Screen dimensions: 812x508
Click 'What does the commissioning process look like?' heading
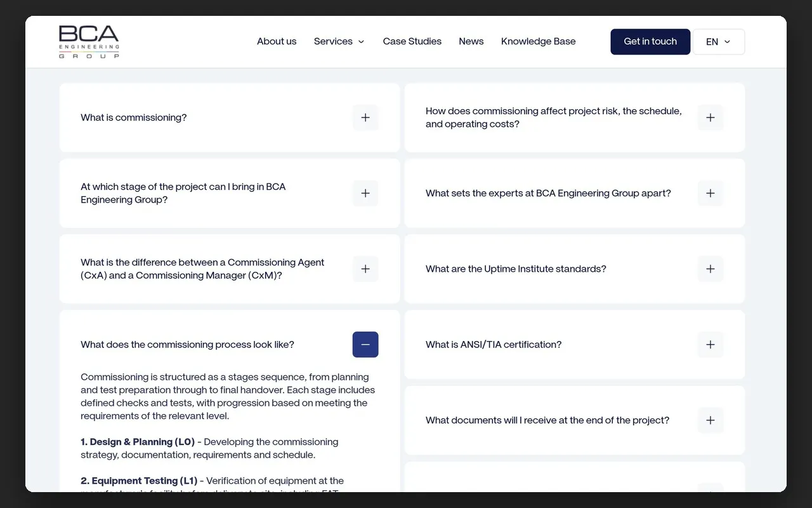coord(187,344)
